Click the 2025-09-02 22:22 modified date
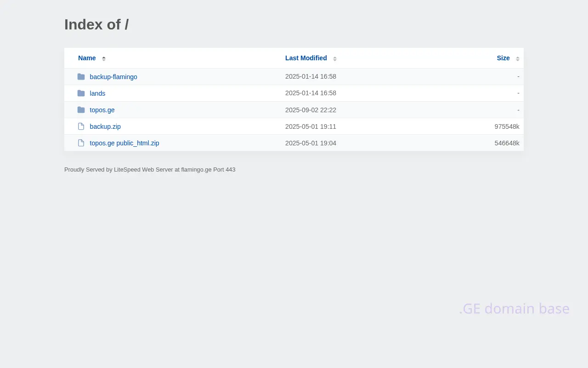The image size is (588, 368). tap(311, 110)
